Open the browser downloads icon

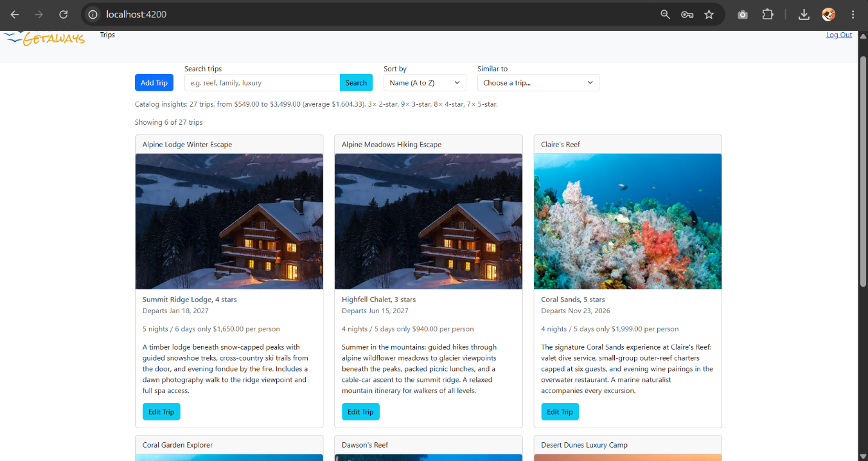click(804, 14)
